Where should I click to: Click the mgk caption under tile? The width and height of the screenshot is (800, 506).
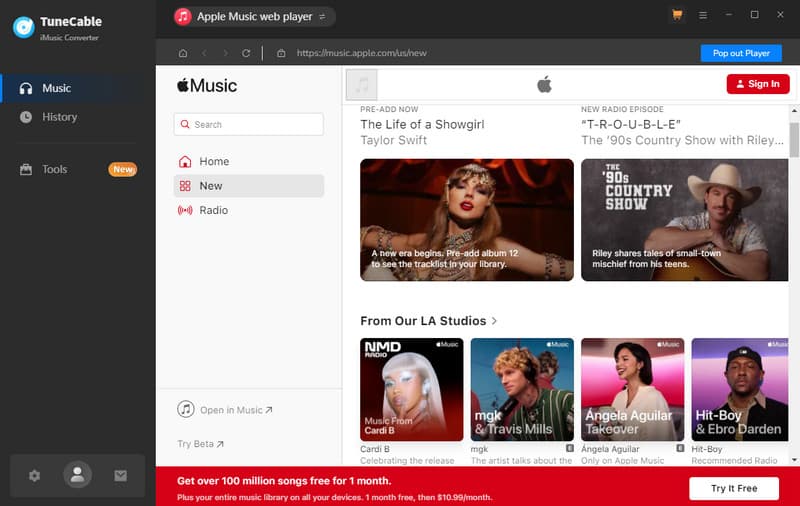[x=479, y=449]
